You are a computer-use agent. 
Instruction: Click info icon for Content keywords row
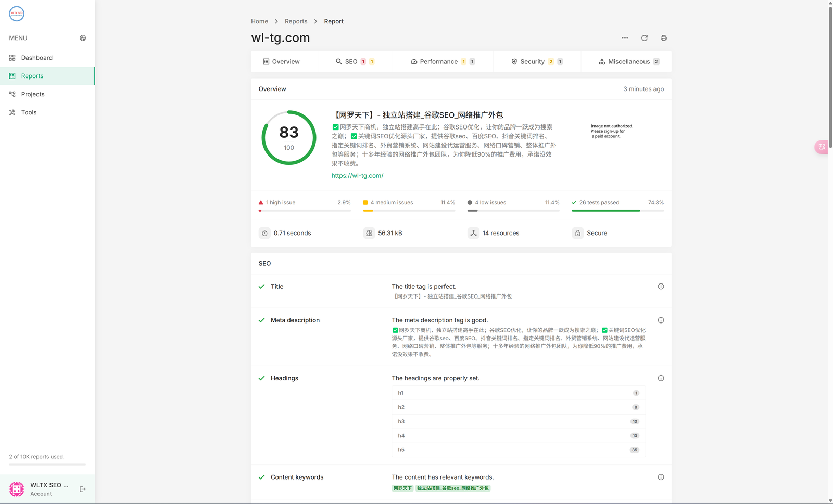(x=661, y=477)
